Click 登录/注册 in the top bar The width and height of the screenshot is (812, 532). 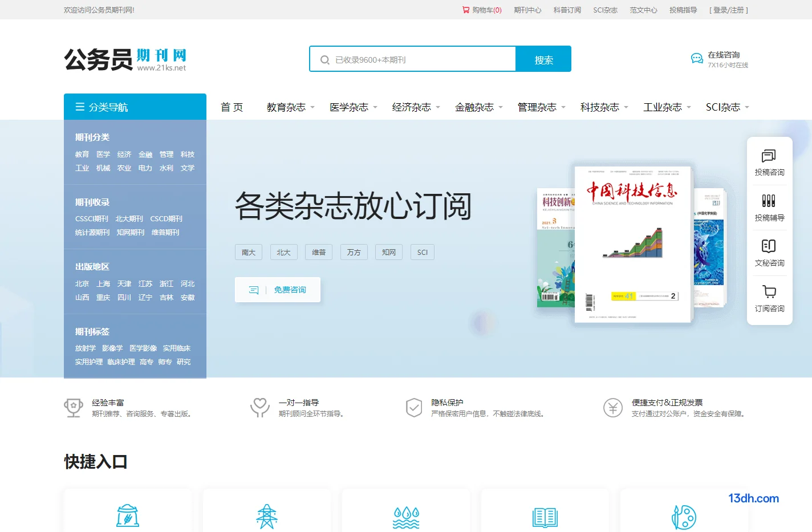click(729, 10)
